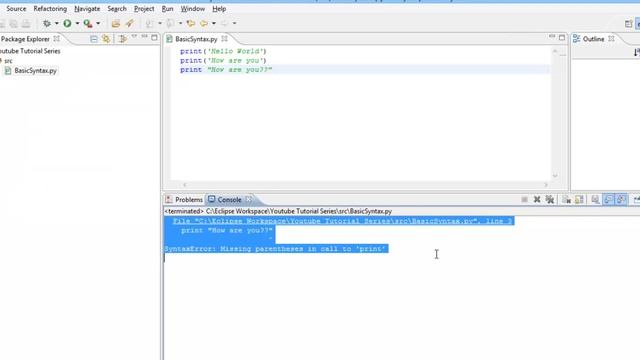Click the line print "How are you??" in editor
The width and height of the screenshot is (640, 360).
pyautogui.click(x=226, y=70)
